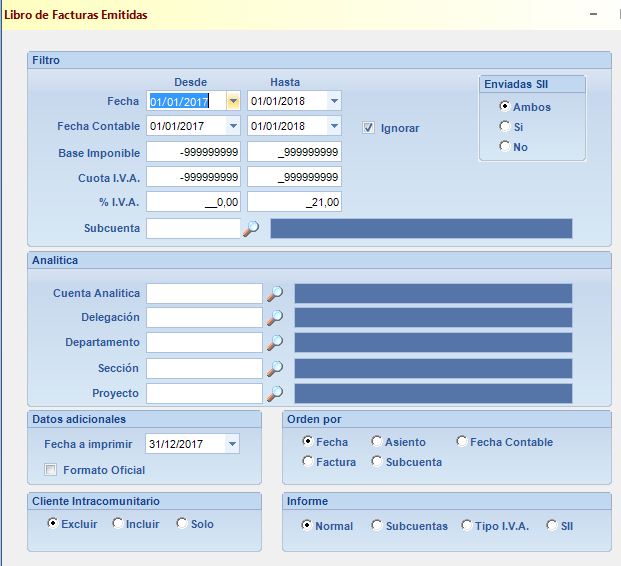Focus the Cuenta Analitica input field
This screenshot has width=621, height=566.
(x=204, y=293)
